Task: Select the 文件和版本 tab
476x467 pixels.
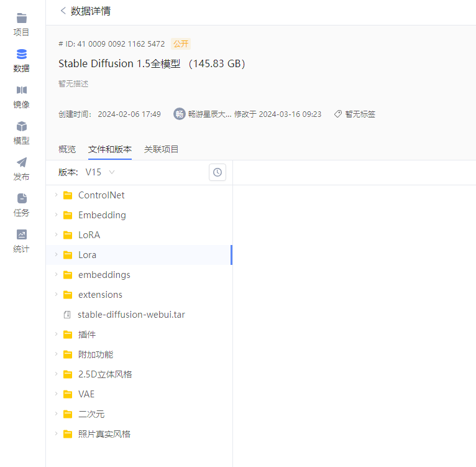Action: coord(110,149)
